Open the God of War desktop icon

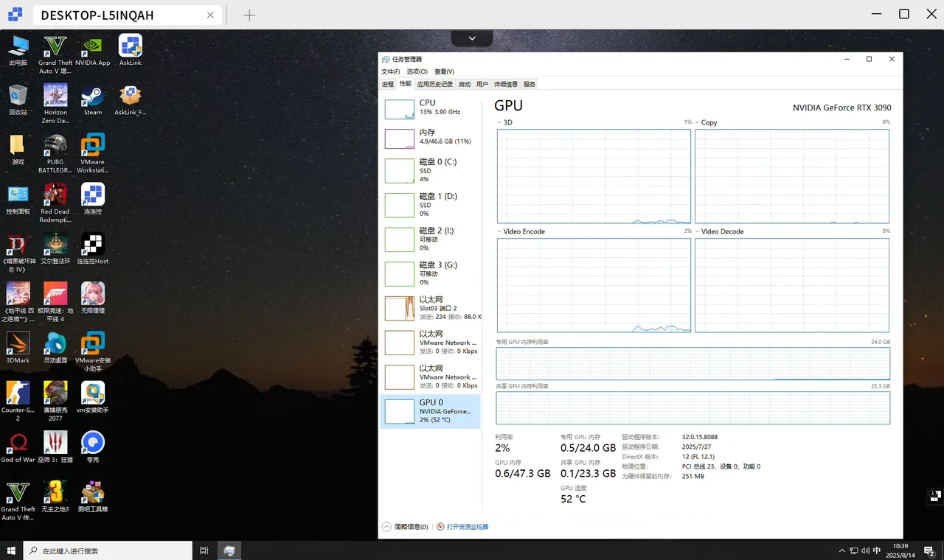[18, 447]
